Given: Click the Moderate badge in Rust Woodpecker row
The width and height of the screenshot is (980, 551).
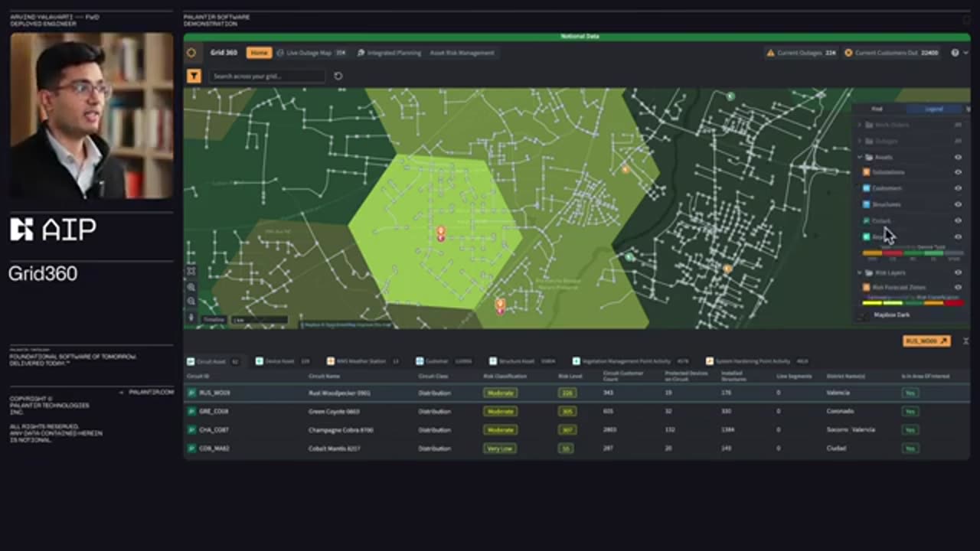Looking at the screenshot, I should tap(501, 393).
